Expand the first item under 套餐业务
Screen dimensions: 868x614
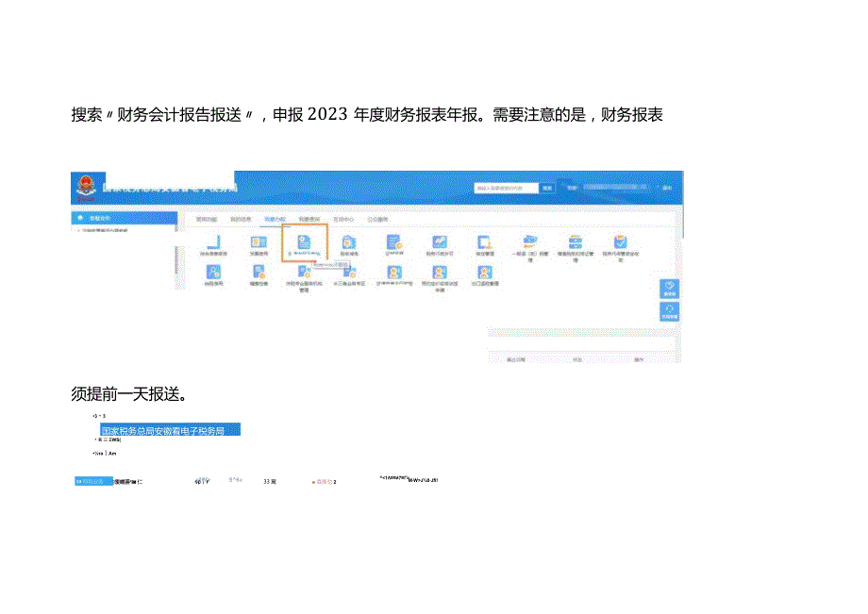pos(104,229)
